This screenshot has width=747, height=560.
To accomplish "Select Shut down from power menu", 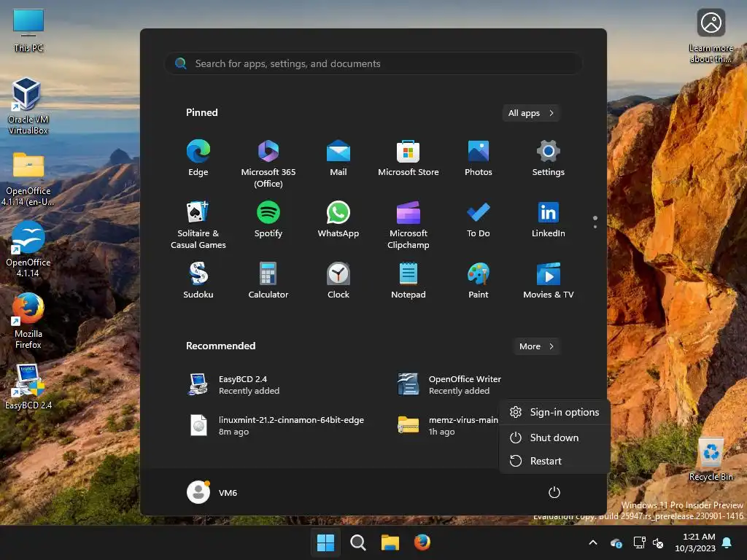I will tap(554, 437).
